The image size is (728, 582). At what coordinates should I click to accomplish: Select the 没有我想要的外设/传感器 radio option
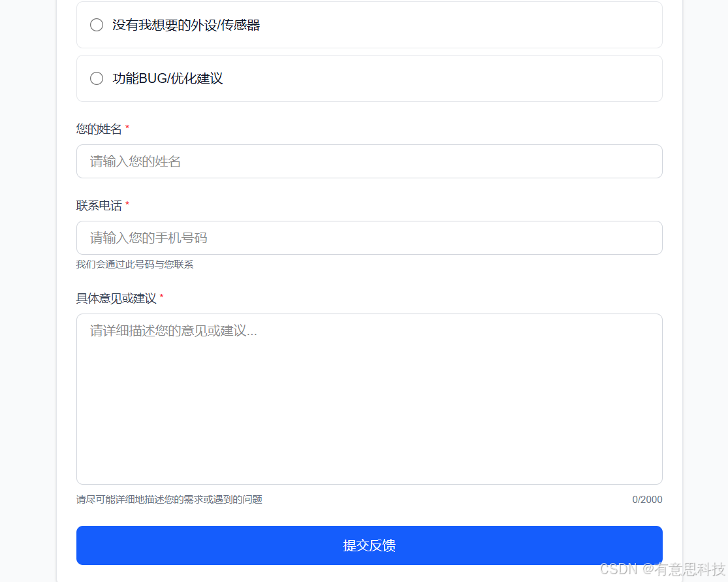tap(97, 25)
